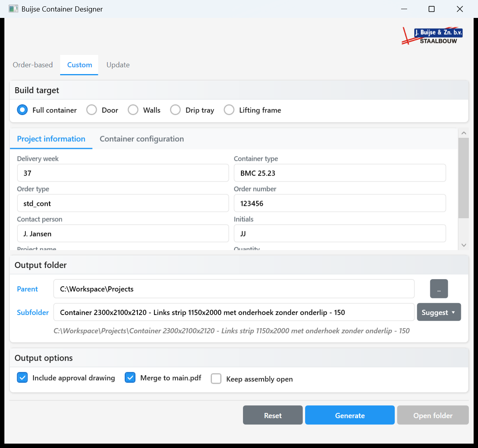Click the Parent path input field
The height and width of the screenshot is (448, 478).
click(x=234, y=289)
